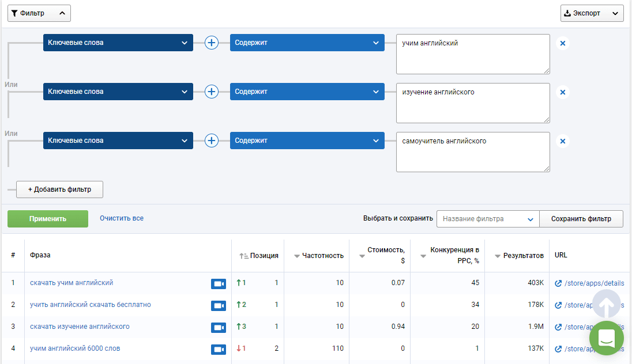The image size is (632, 364).
Task: Click video icon for 'учить английский скачать бесплатно'
Action: (x=219, y=306)
